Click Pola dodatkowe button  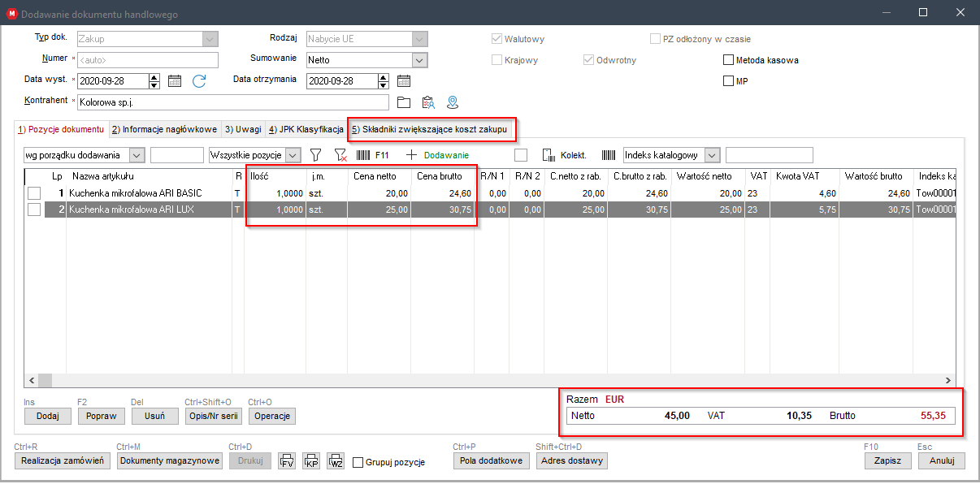492,460
